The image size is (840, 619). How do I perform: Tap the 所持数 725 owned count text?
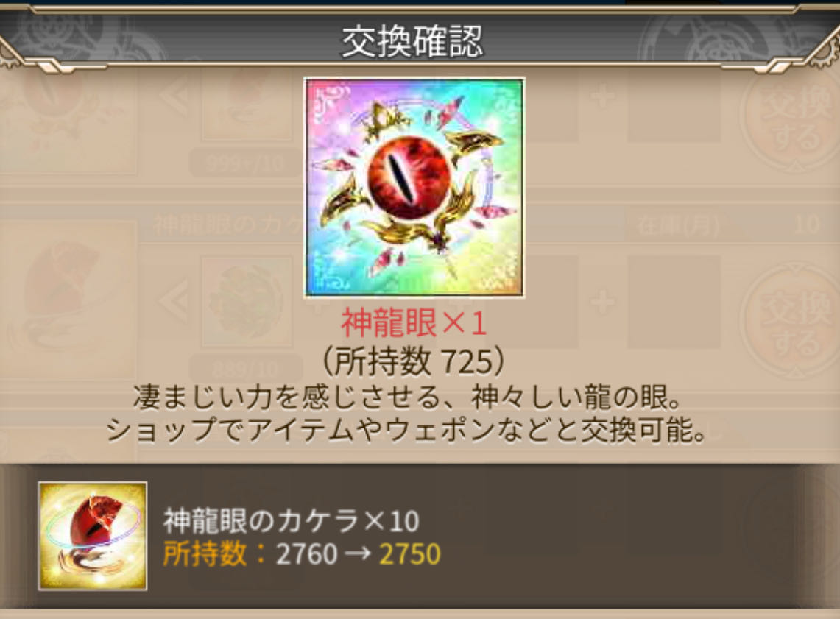pyautogui.click(x=412, y=361)
